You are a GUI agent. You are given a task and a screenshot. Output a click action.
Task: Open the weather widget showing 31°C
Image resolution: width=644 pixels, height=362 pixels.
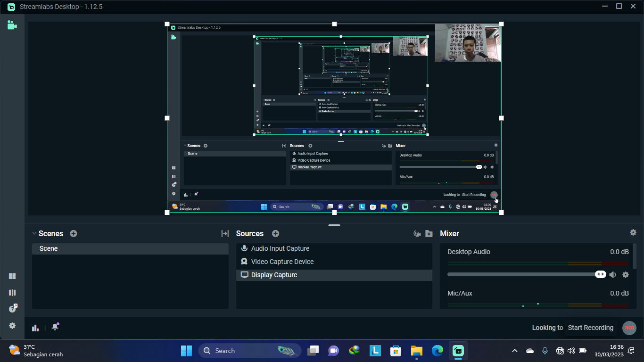(x=36, y=351)
